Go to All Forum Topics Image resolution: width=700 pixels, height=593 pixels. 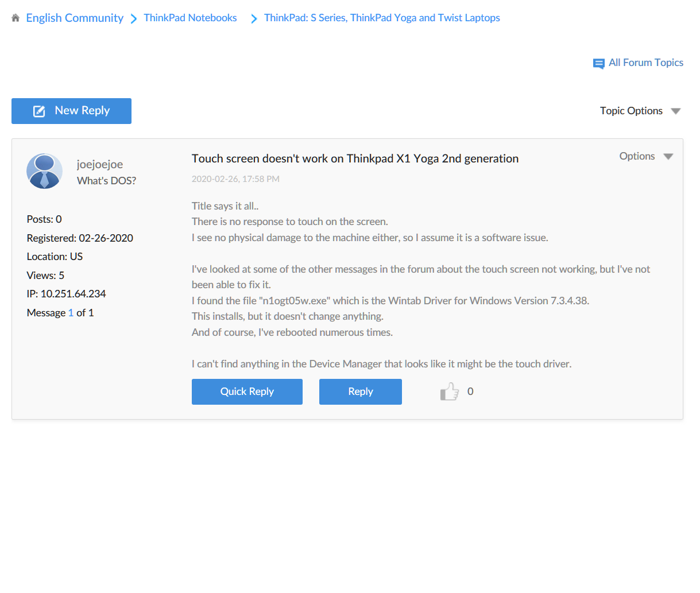coord(645,63)
